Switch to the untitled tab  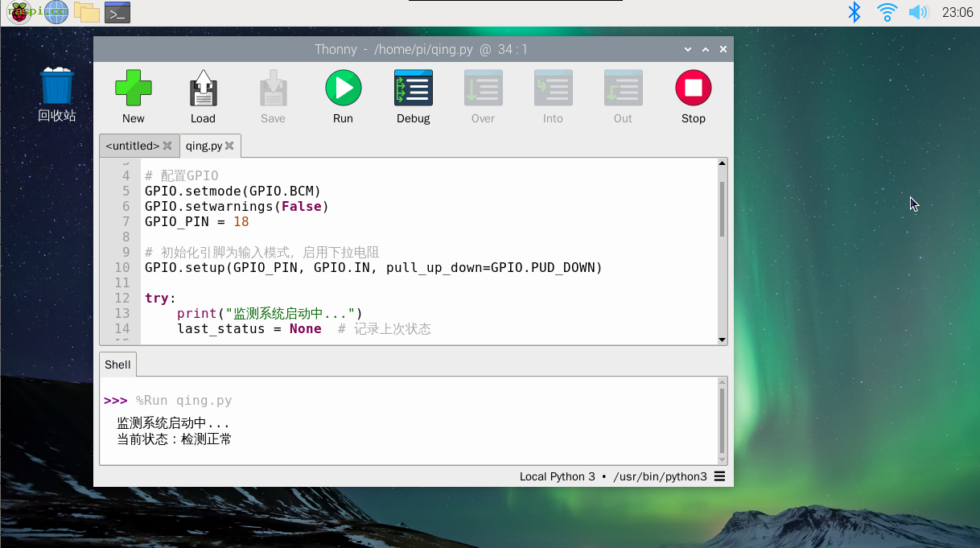(132, 146)
